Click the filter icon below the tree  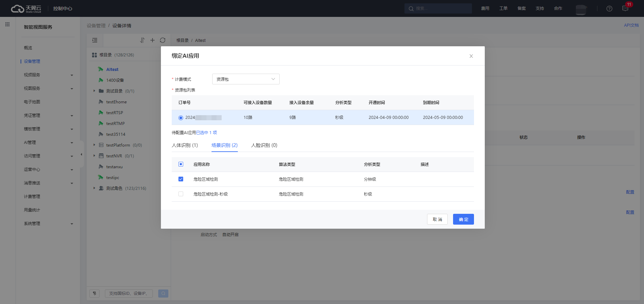[94, 294]
